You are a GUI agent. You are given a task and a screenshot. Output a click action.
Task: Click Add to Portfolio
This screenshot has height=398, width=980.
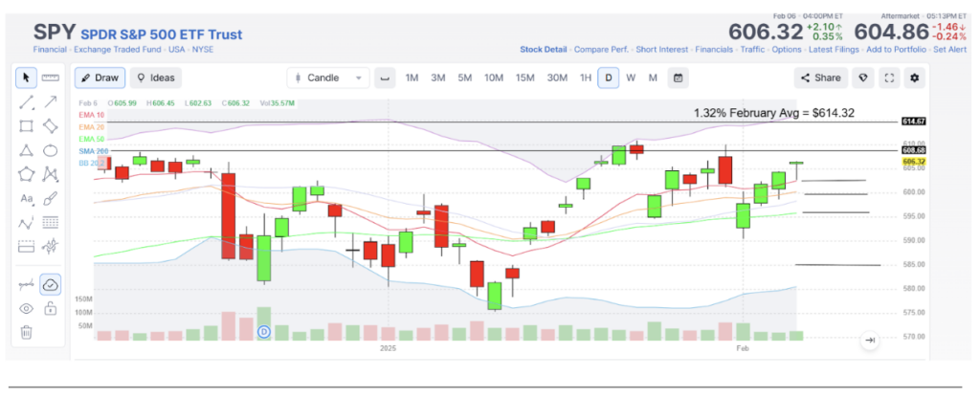coord(896,50)
